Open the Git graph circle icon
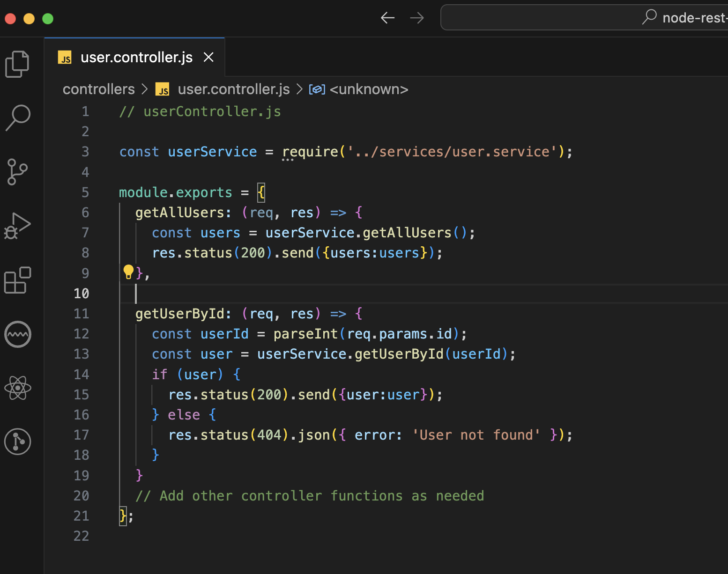This screenshot has width=728, height=574. coord(18,442)
